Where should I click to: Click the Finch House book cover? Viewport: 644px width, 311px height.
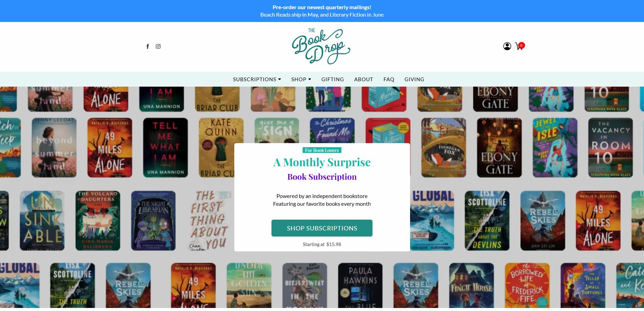click(472, 286)
